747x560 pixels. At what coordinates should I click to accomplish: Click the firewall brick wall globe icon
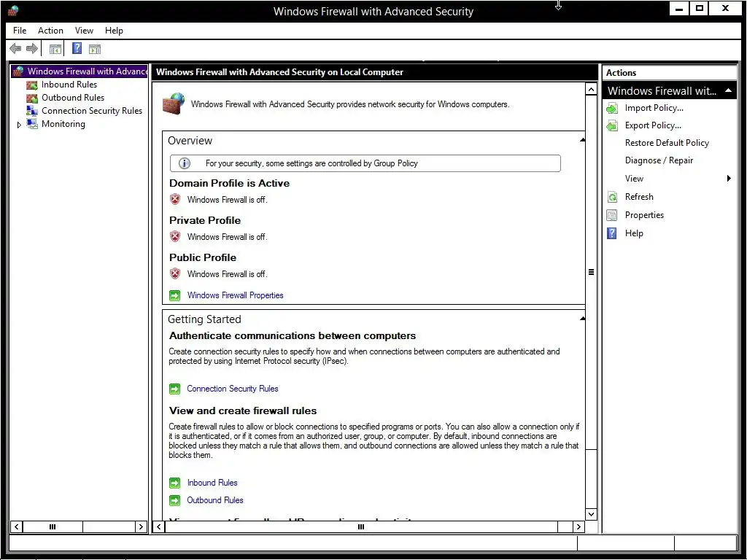(x=174, y=104)
